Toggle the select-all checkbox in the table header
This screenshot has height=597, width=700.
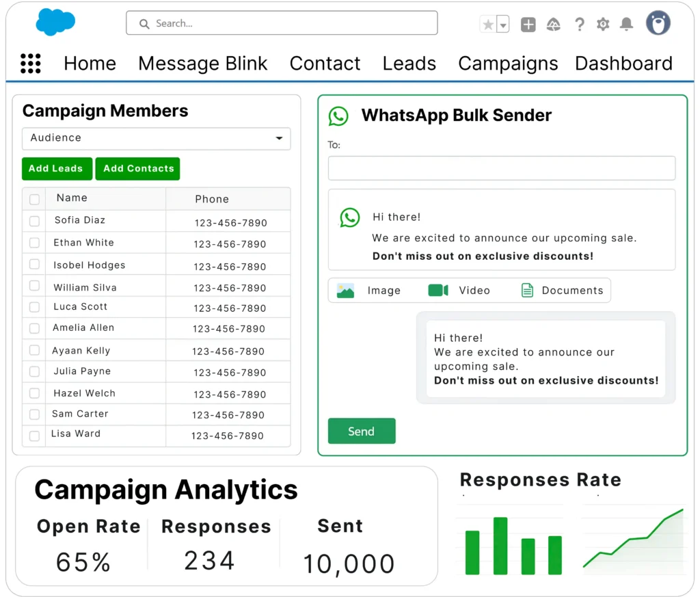click(x=34, y=199)
